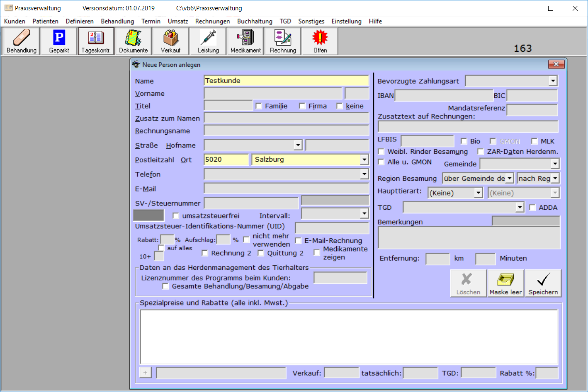This screenshot has width=588, height=392.
Task: Open the Sonstiges menu
Action: click(311, 21)
